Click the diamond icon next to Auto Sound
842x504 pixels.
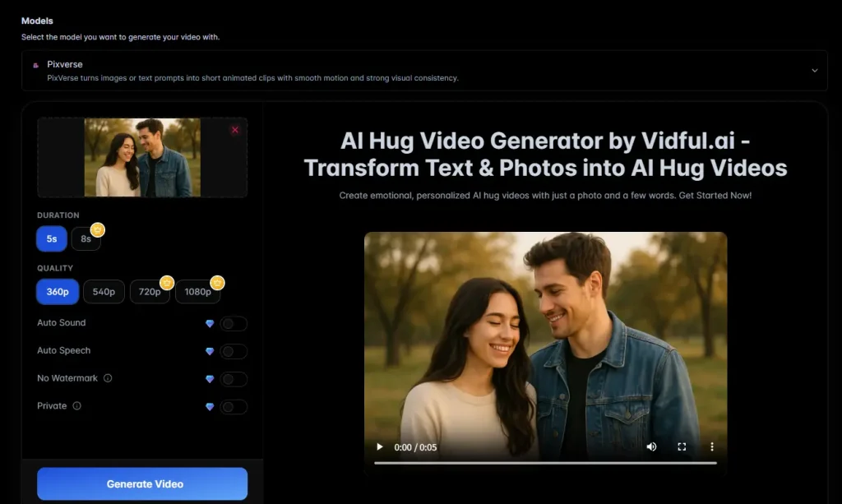point(210,323)
